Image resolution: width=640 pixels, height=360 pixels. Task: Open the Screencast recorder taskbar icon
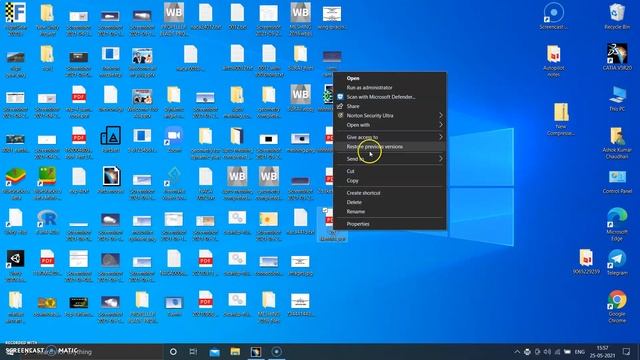(276, 351)
